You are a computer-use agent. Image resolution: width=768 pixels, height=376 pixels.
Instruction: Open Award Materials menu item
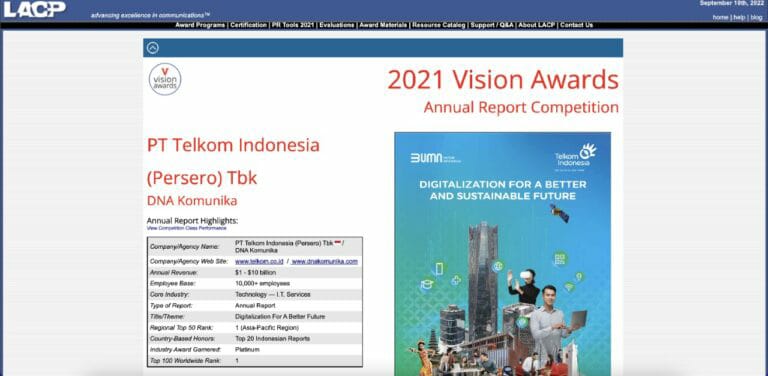(383, 25)
